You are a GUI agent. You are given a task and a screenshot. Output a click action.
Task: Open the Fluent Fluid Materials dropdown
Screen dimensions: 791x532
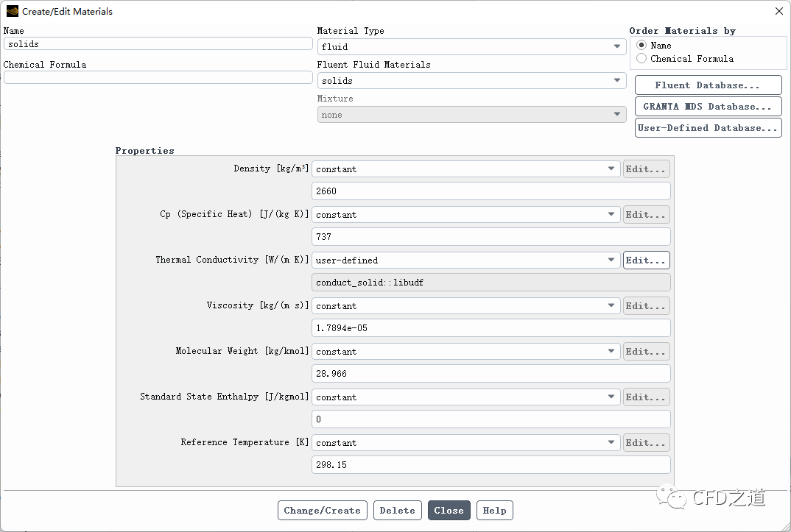point(471,81)
